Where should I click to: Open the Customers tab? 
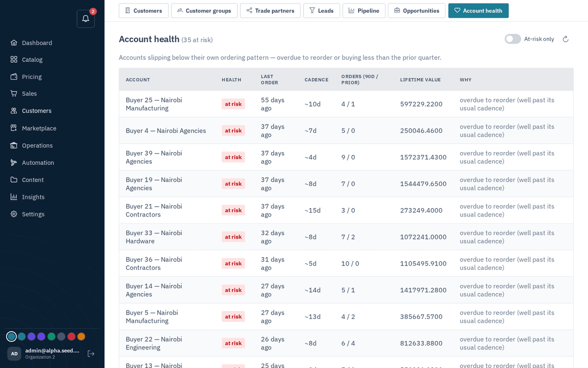[x=144, y=11]
